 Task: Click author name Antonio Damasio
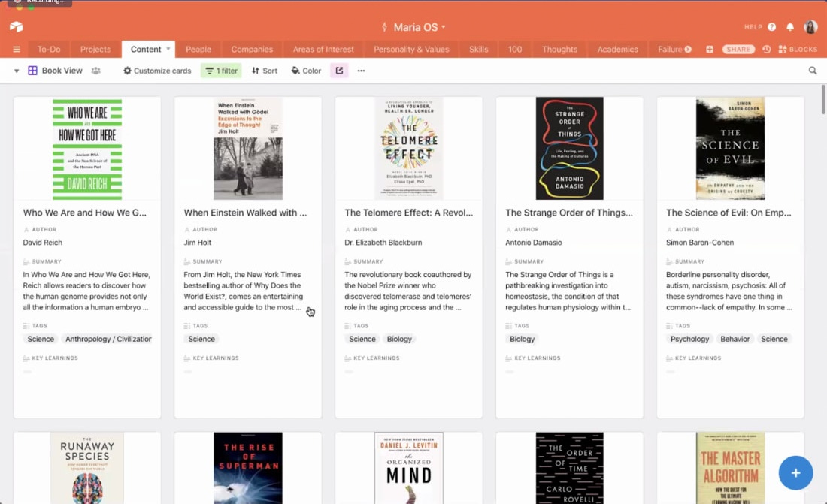click(x=534, y=243)
